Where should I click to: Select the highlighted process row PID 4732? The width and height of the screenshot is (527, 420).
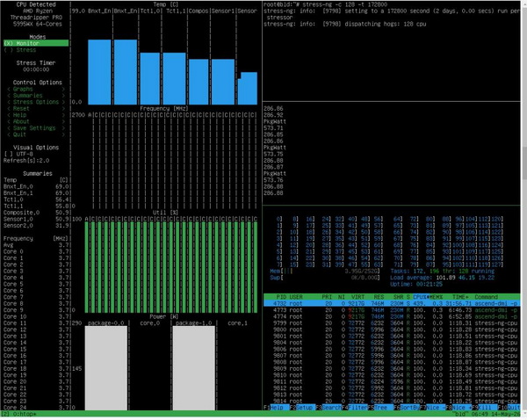click(392, 303)
